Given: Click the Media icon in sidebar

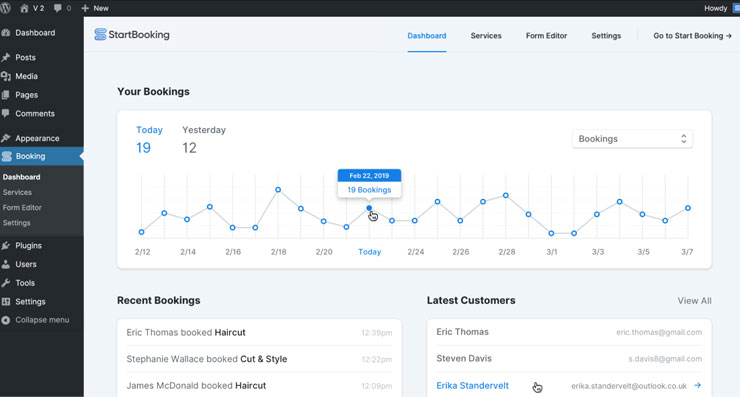Looking at the screenshot, I should pos(6,76).
